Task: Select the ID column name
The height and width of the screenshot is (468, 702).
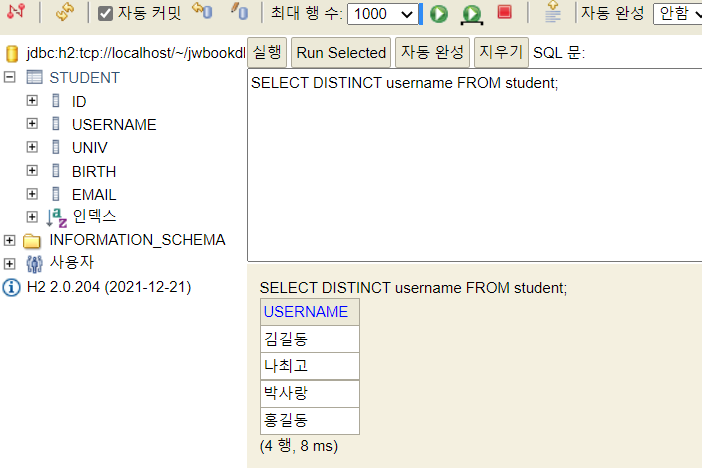Action: (x=79, y=102)
